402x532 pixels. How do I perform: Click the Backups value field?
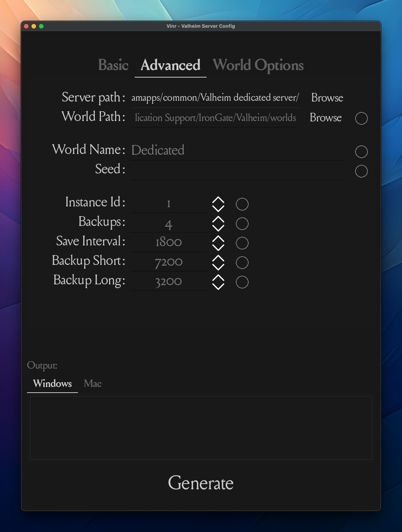coord(169,223)
